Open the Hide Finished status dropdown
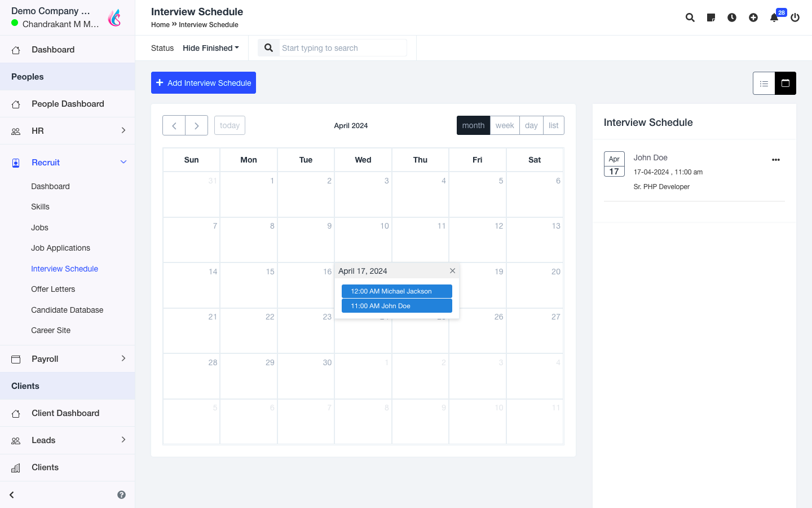The width and height of the screenshot is (812, 508). click(x=210, y=48)
